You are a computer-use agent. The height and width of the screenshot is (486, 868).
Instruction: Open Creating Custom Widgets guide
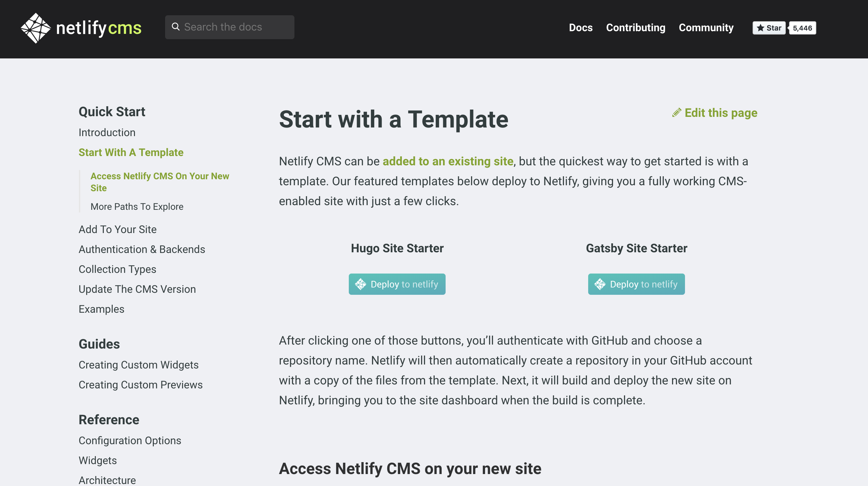tap(138, 365)
